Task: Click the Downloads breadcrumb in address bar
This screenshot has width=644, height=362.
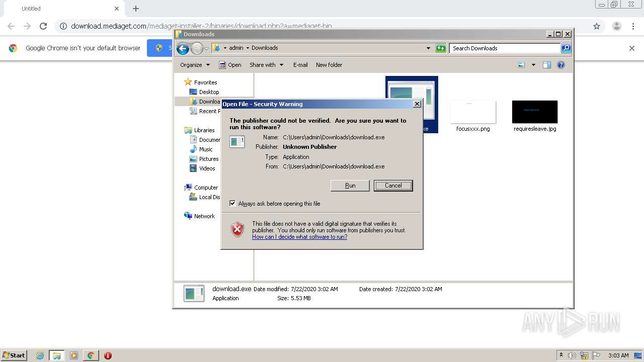Action: (x=265, y=48)
